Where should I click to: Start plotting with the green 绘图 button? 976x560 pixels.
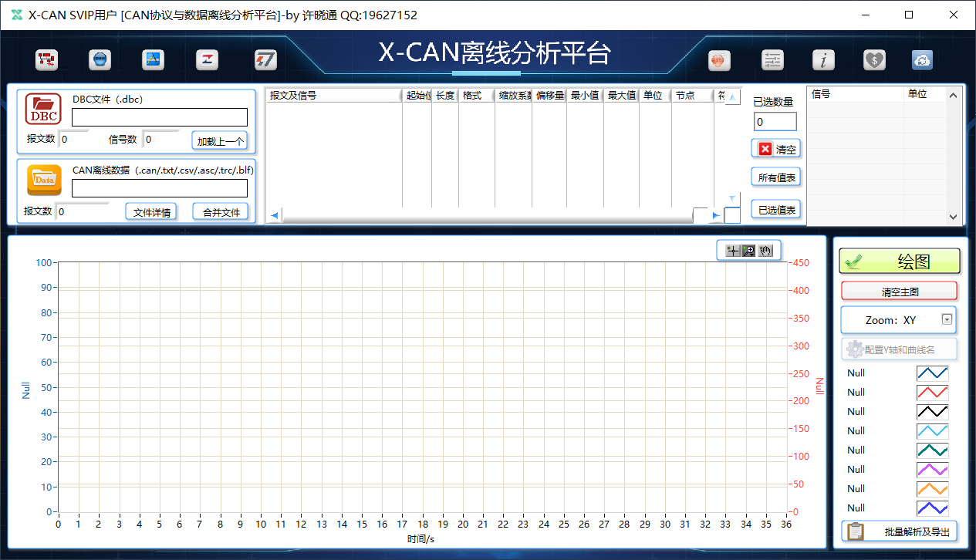900,261
